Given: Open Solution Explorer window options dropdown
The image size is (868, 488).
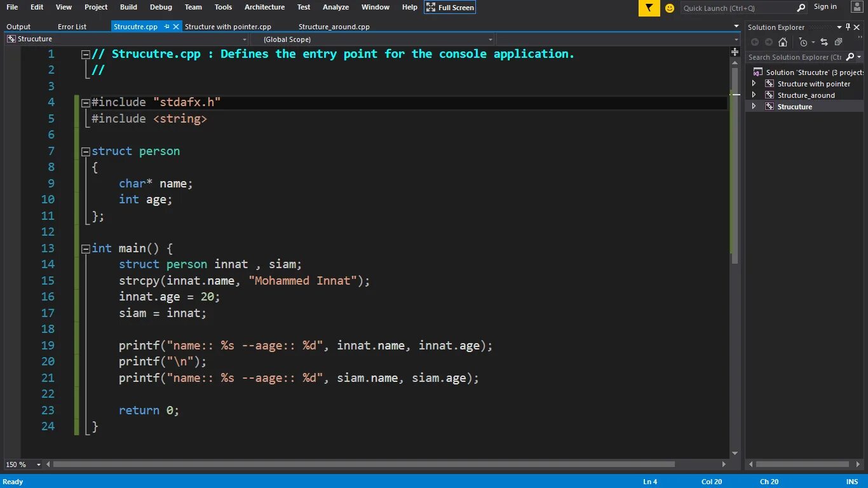Looking at the screenshot, I should pyautogui.click(x=839, y=27).
